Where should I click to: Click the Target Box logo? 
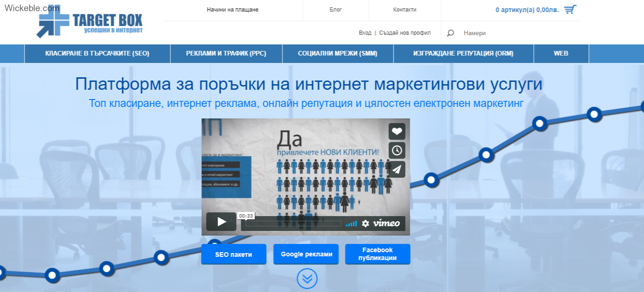pyautogui.click(x=90, y=23)
